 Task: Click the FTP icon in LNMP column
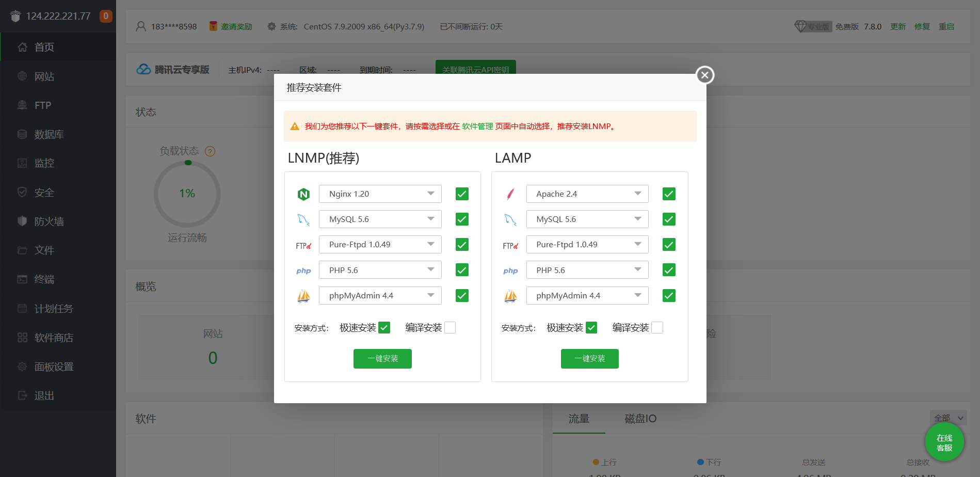coord(303,246)
